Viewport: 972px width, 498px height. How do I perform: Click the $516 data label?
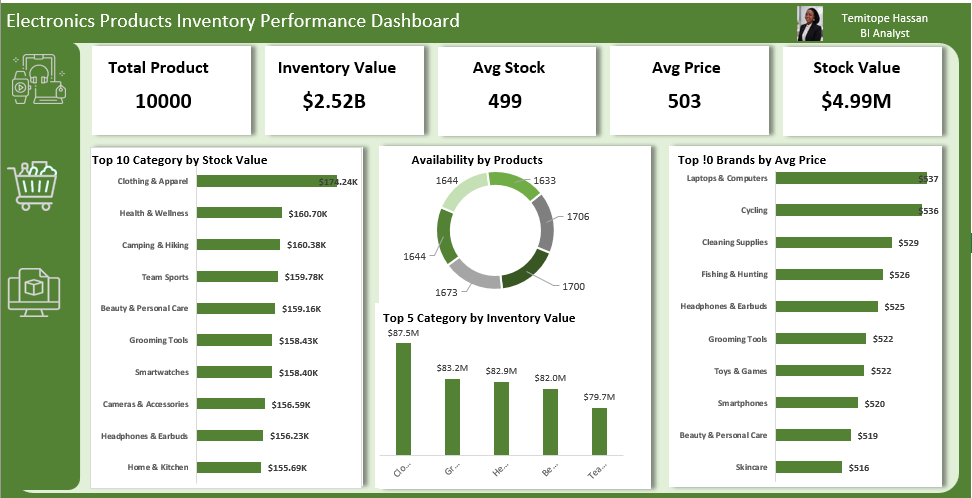tap(859, 468)
